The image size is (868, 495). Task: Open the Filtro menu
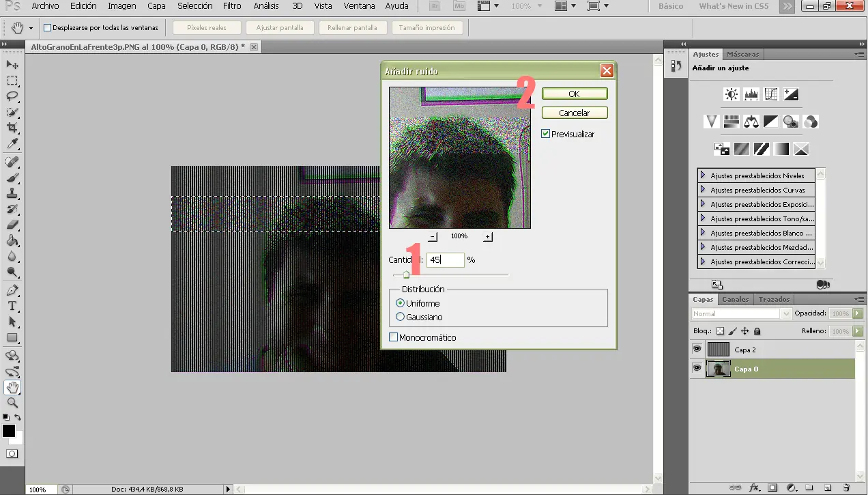coord(232,6)
